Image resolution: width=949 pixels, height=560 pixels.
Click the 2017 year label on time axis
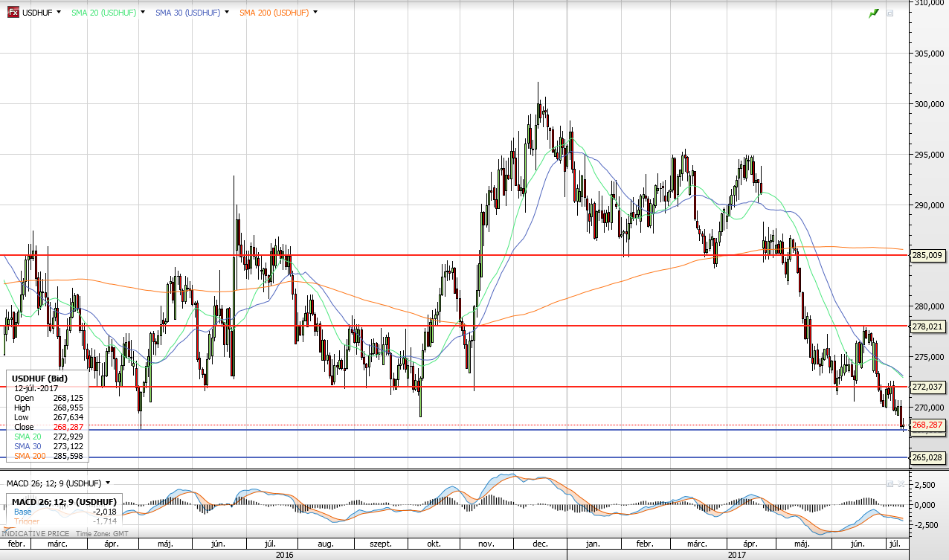[737, 554]
